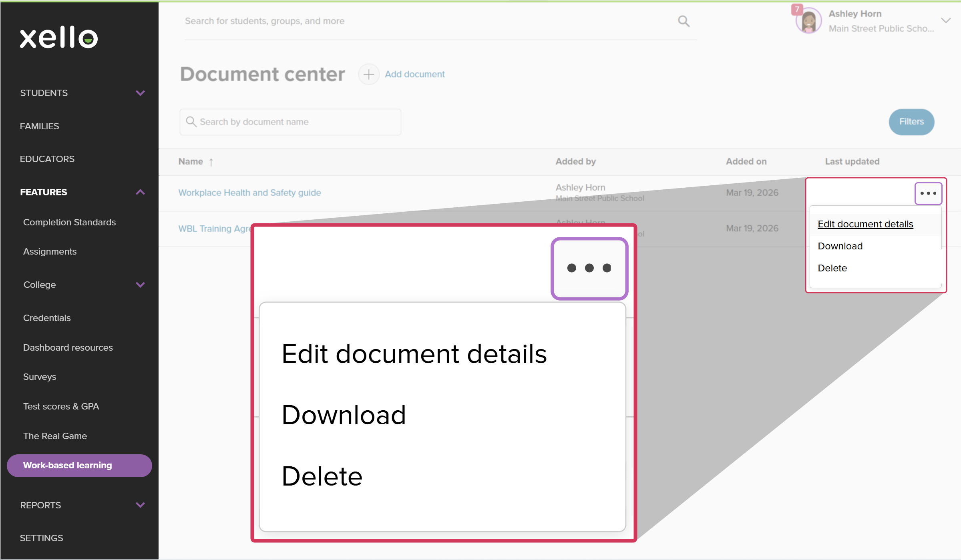The height and width of the screenshot is (560, 961).
Task: Choose Edit document details from the menu
Action: point(865,224)
